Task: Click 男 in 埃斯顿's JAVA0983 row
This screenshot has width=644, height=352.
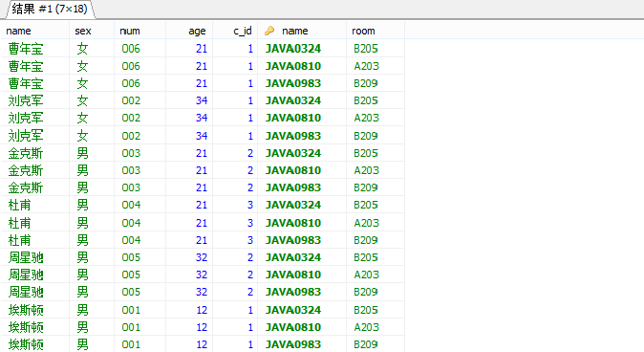Action: pyautogui.click(x=82, y=344)
